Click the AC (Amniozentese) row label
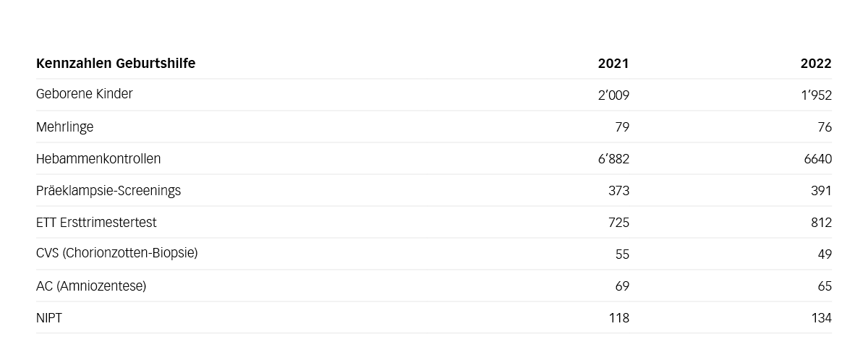Image resolution: width=868 pixels, height=347 pixels. click(91, 286)
